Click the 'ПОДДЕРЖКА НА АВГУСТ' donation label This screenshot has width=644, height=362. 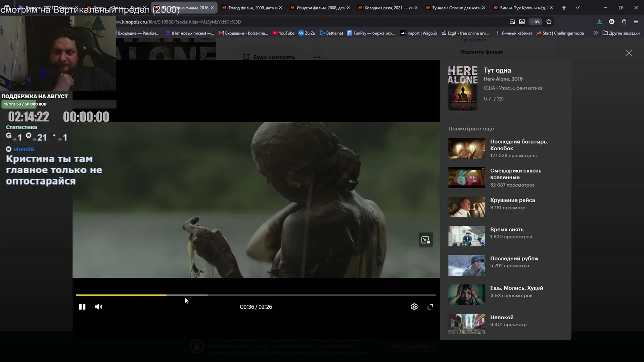click(34, 96)
